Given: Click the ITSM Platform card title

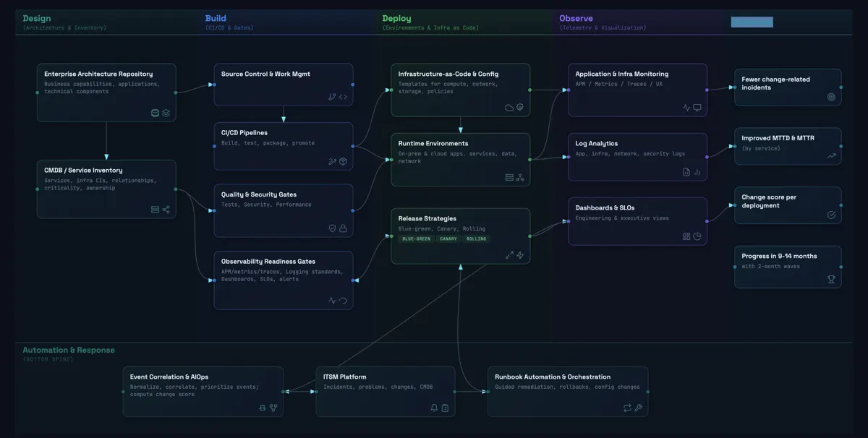Looking at the screenshot, I should point(344,377).
